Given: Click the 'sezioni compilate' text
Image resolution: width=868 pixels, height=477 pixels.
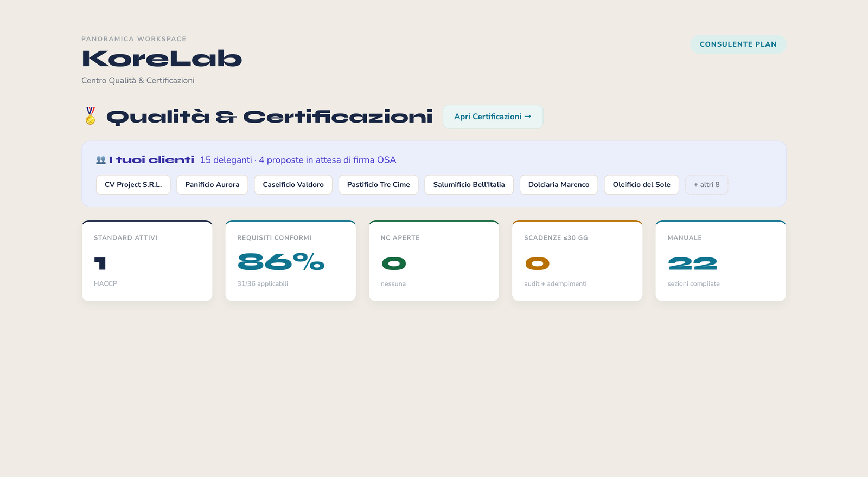Looking at the screenshot, I should (694, 283).
